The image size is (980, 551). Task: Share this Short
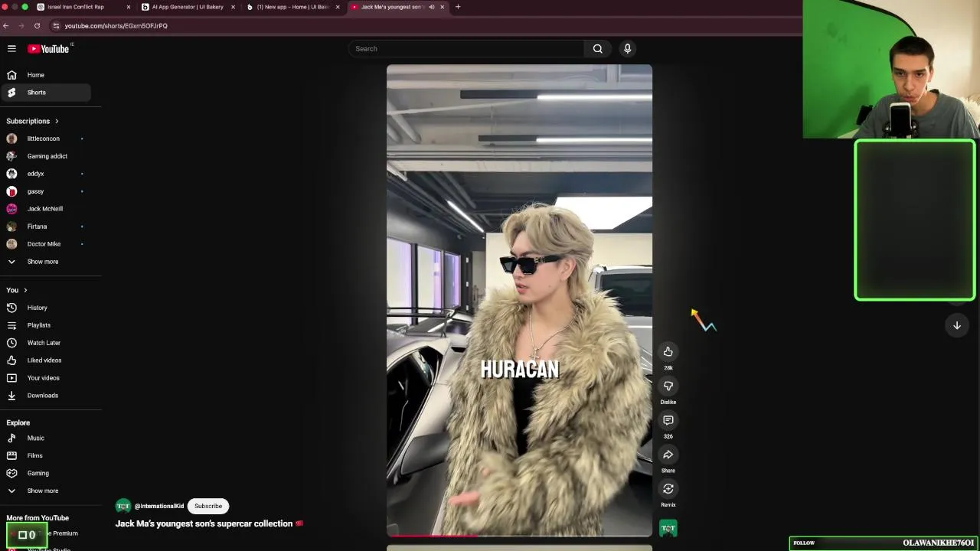[x=668, y=455]
